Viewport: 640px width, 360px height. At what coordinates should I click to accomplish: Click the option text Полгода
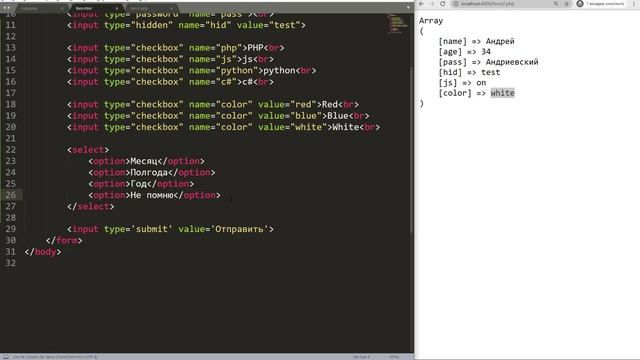[x=149, y=173]
